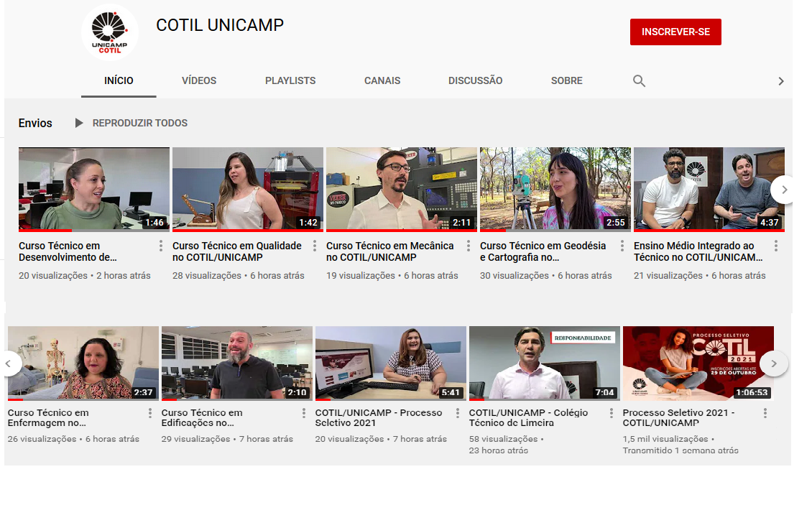Open title Ensino Médio Integrado ao Técnico
812x523 pixels.
698,251
